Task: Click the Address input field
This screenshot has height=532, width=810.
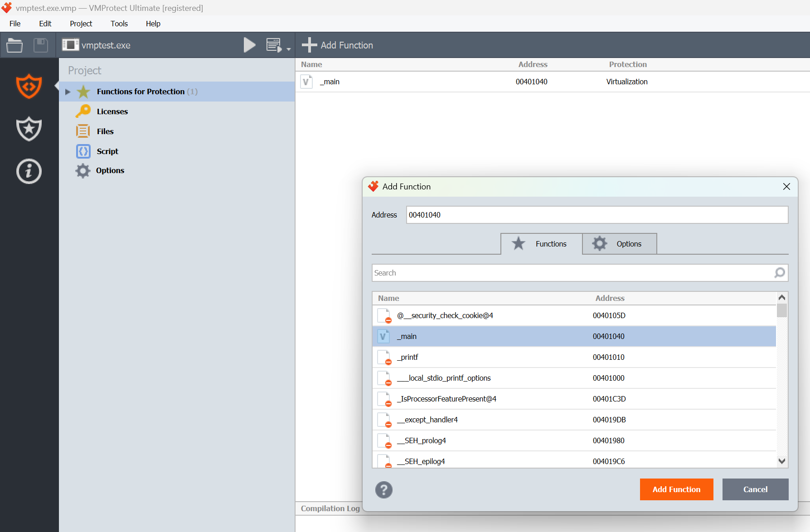Action: pos(597,215)
